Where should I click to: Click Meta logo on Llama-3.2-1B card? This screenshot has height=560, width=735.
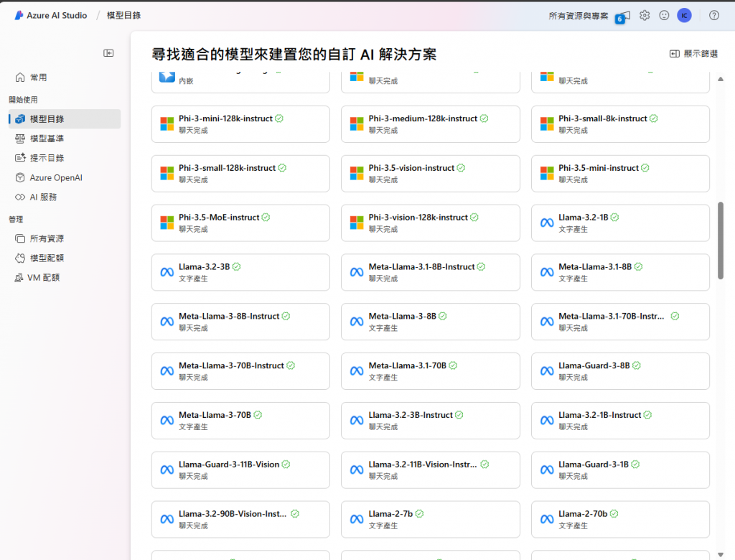(547, 223)
